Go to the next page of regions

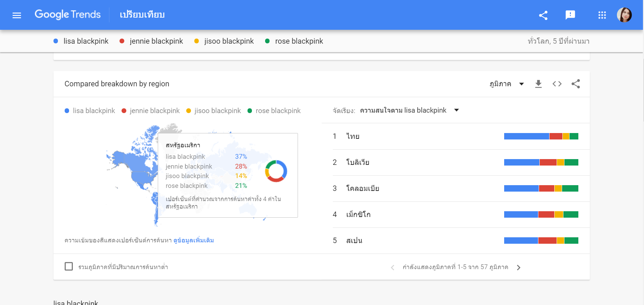[519, 267]
